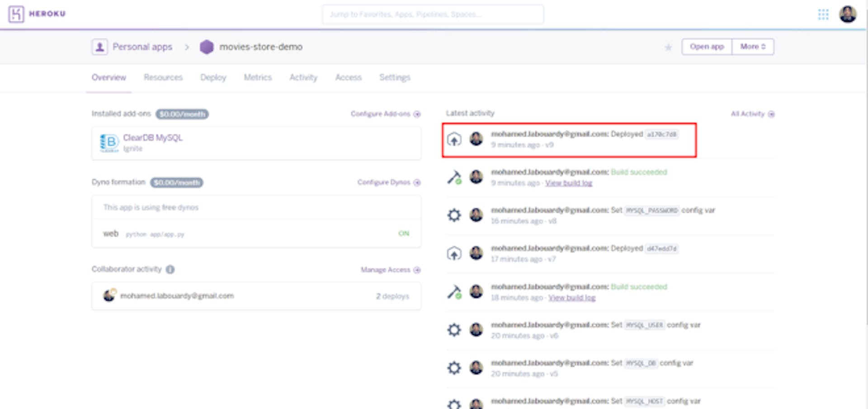868x409 pixels.
Task: Open View build log from 9 minutes ago
Action: point(569,183)
